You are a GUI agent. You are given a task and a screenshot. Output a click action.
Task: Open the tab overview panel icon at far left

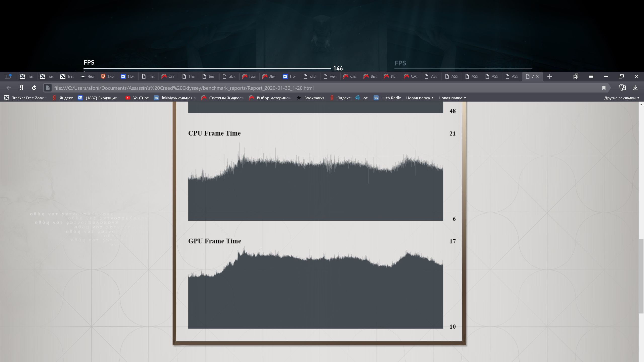8,76
